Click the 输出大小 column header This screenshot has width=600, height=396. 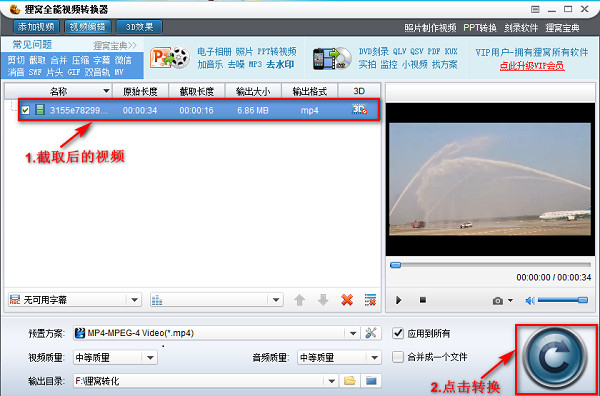(253, 91)
